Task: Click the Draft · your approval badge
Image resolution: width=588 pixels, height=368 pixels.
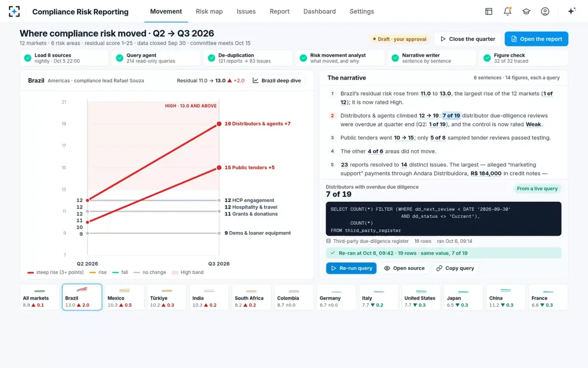Action: pyautogui.click(x=400, y=39)
